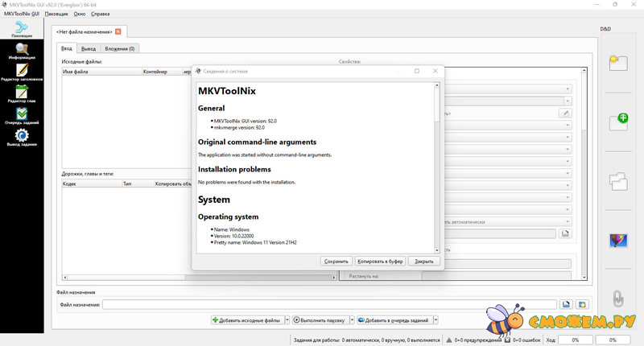Expand arrow next to Добавить в очередь заданий
This screenshot has width=644, height=346.
pos(436,320)
